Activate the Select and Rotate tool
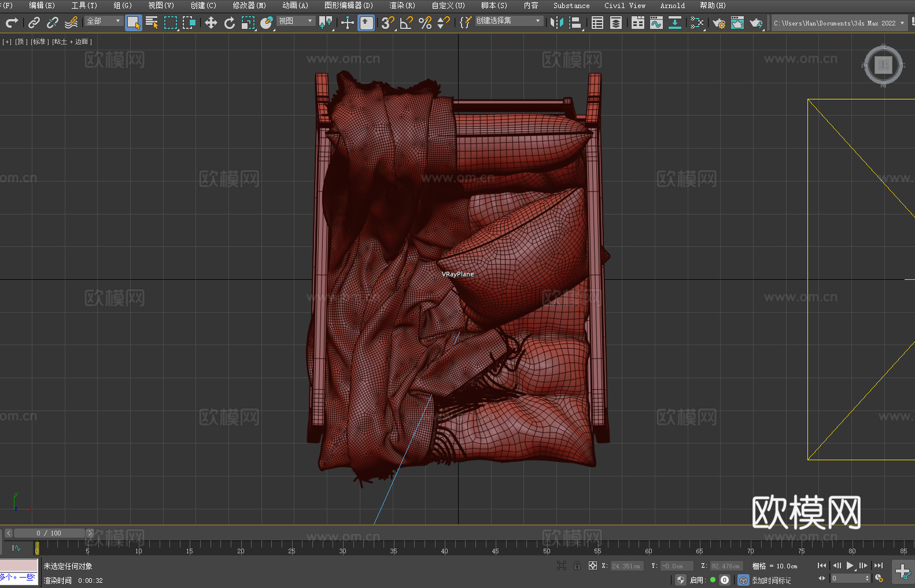This screenshot has height=588, width=915. (x=230, y=23)
